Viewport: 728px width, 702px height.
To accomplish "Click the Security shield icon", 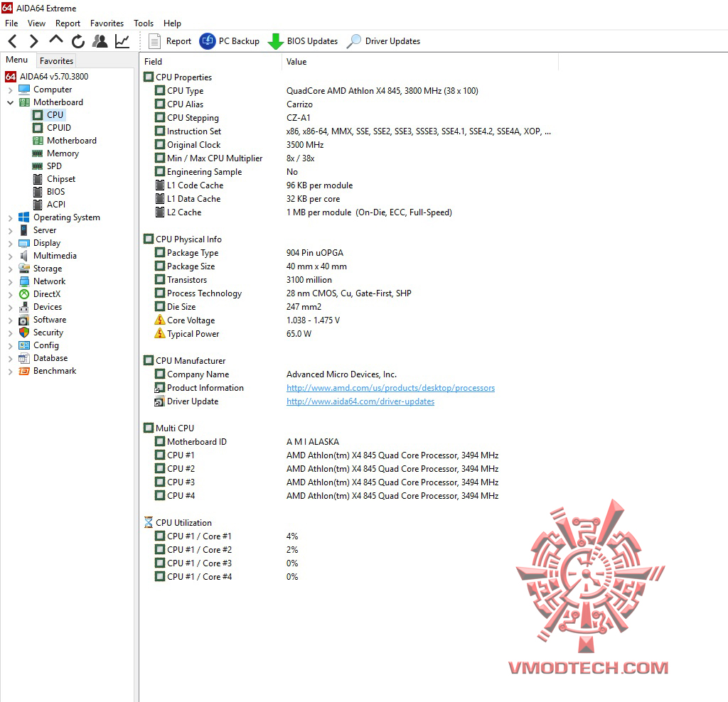I will (x=24, y=333).
